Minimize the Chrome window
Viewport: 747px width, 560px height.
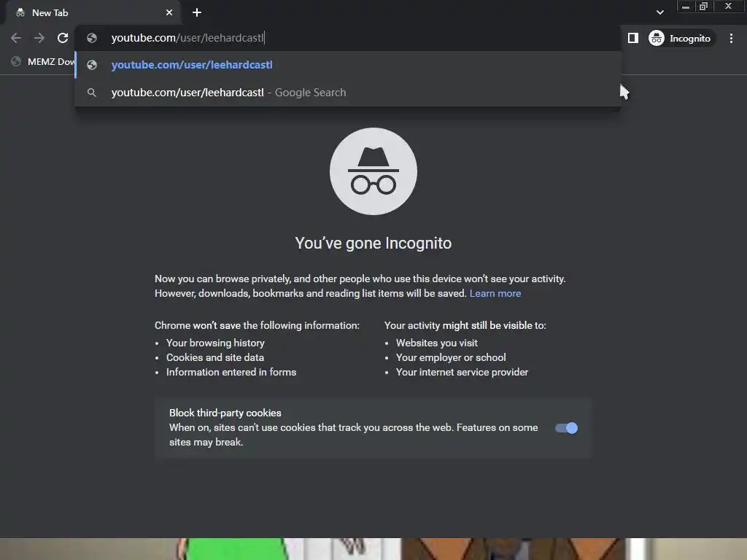tap(686, 7)
